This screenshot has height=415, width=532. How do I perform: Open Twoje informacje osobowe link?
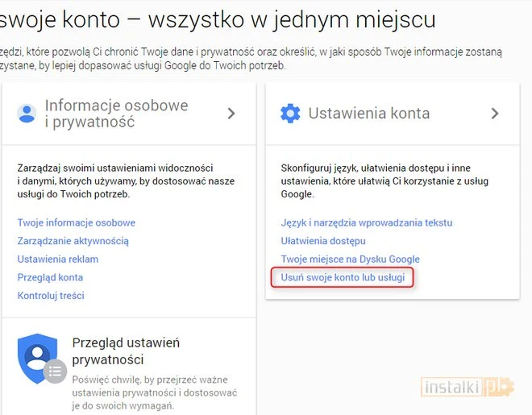point(76,222)
